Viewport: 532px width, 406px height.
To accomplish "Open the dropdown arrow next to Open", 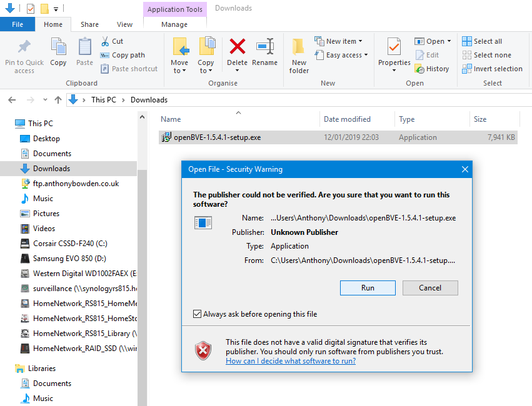I will click(x=448, y=41).
